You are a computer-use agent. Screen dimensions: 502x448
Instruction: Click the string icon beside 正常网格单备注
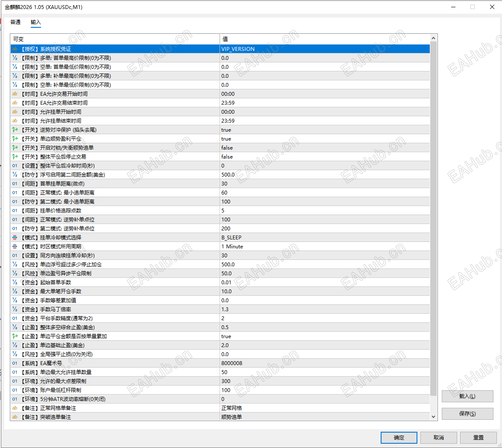pos(15,408)
